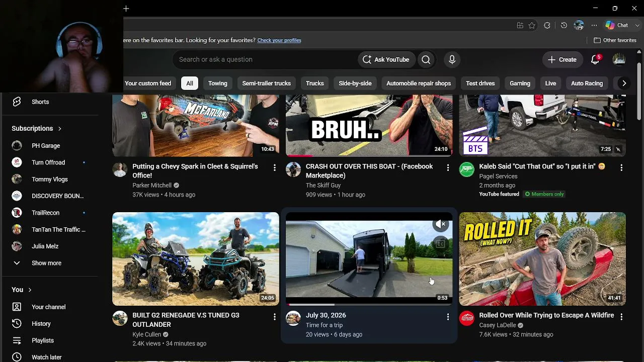This screenshot has width=644, height=362.
Task: Toggle captions on the video preview
Action: [441, 244]
